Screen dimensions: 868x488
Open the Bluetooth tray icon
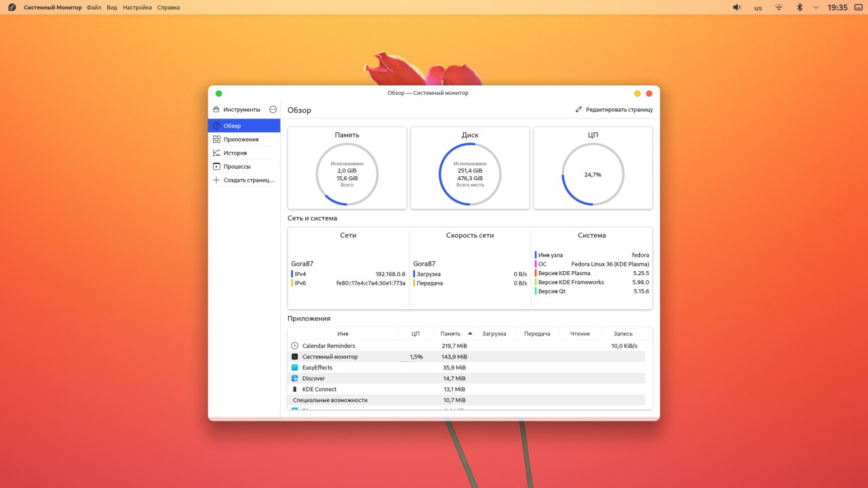point(799,7)
